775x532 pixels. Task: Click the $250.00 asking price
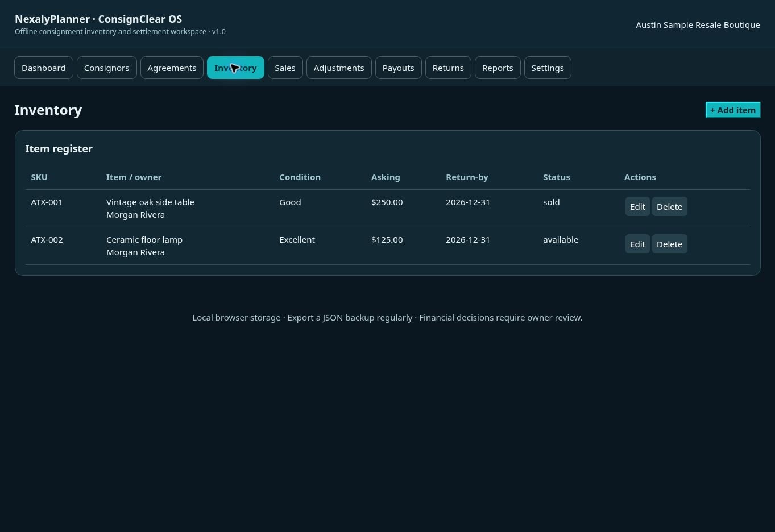coord(387,202)
